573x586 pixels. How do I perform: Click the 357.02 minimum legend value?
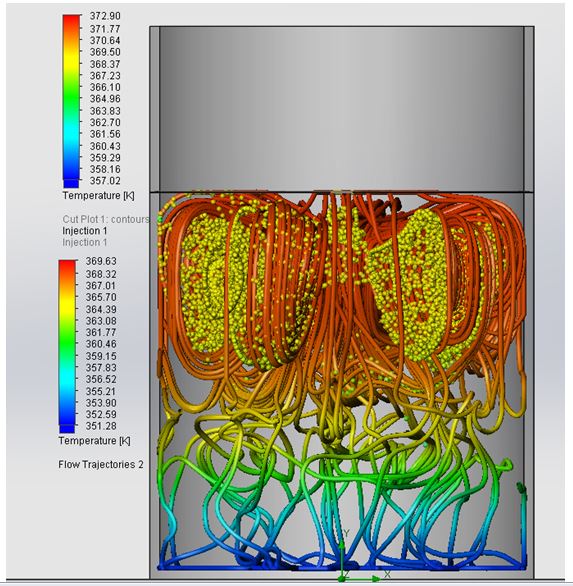pos(105,181)
